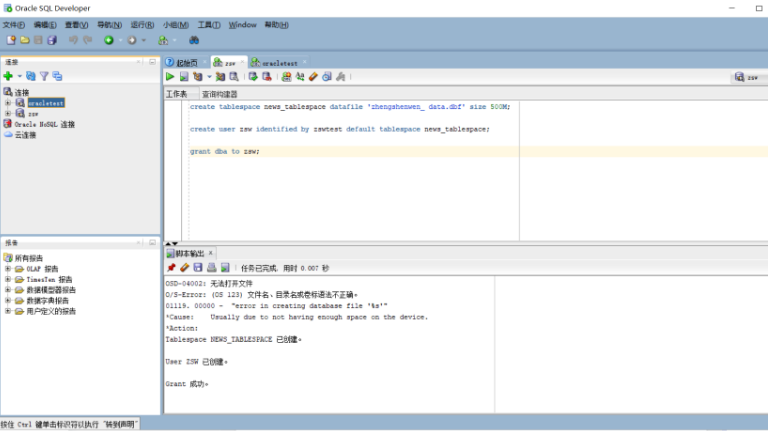Select the 工作表 tab
Screen dimensions: 768x431
pyautogui.click(x=176, y=94)
